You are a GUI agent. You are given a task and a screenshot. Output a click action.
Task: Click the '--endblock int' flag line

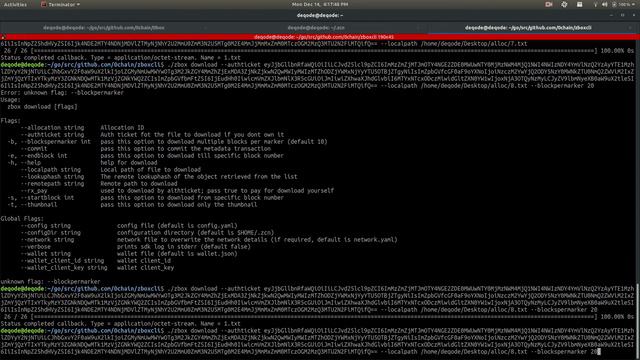145,156
